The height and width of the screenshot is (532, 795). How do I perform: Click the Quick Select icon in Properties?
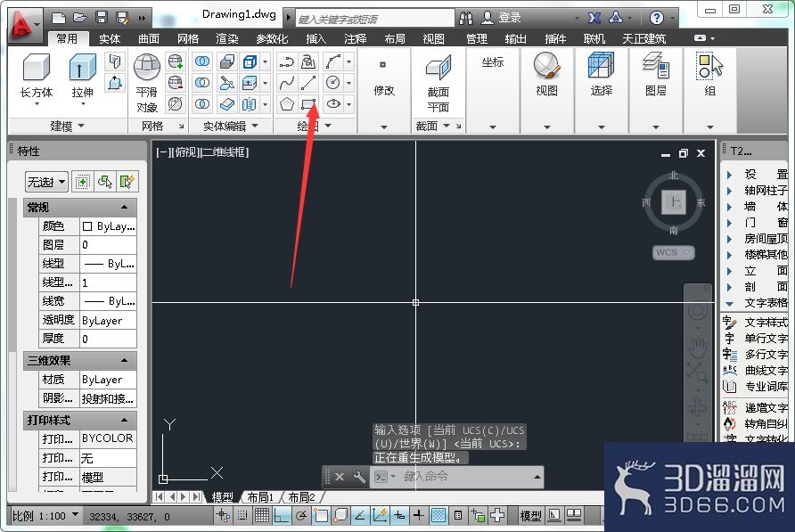(x=127, y=182)
